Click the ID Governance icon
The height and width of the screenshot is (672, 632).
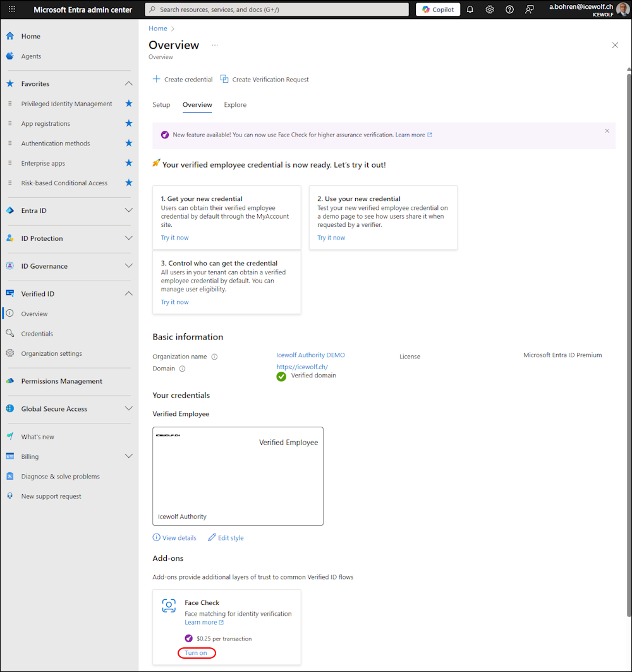point(10,266)
